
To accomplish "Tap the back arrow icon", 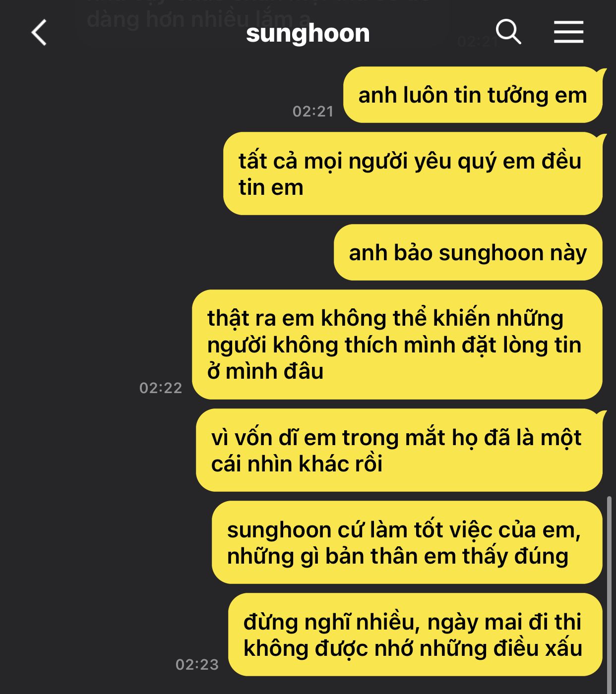I will coord(39,33).
